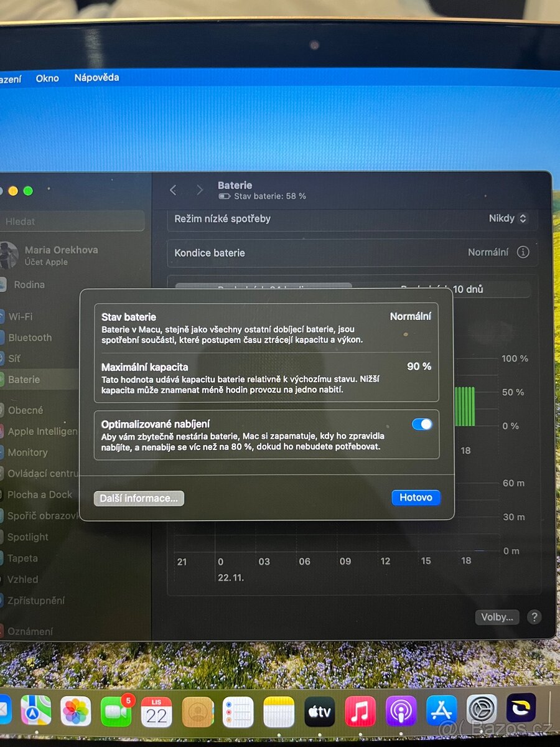The width and height of the screenshot is (560, 747).
Task: Open the Okno menu in menu bar
Action: [x=47, y=78]
